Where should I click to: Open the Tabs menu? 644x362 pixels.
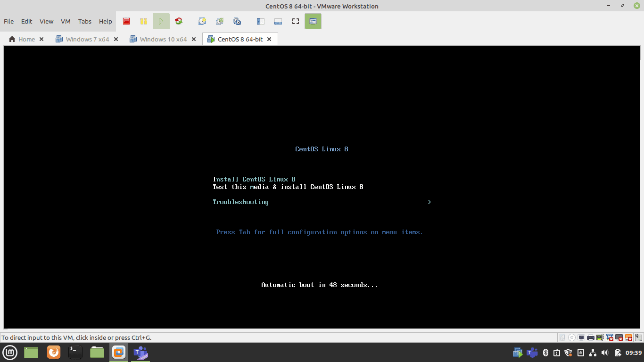click(x=85, y=21)
